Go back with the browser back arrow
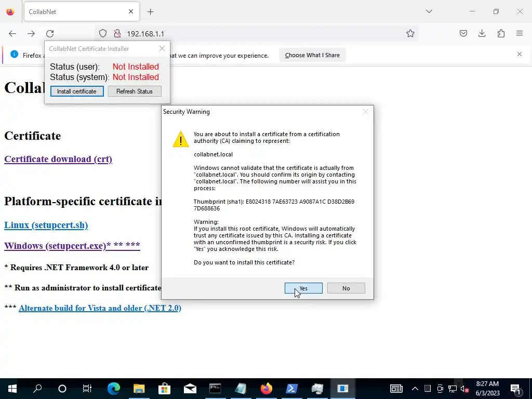 click(x=12, y=34)
